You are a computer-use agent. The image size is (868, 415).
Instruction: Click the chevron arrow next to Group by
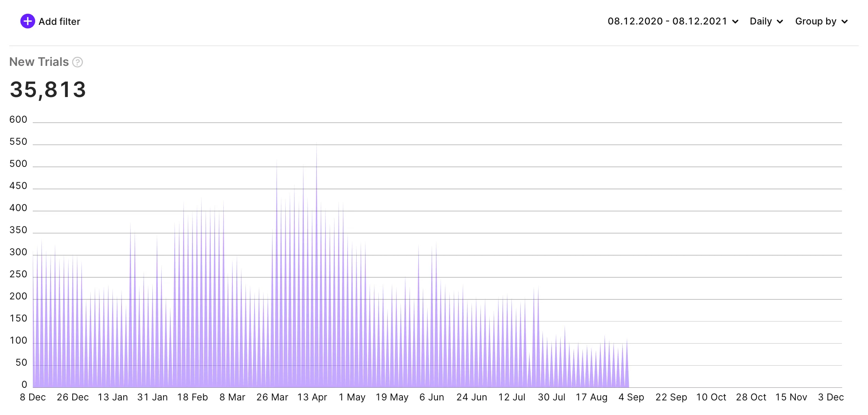[844, 22]
